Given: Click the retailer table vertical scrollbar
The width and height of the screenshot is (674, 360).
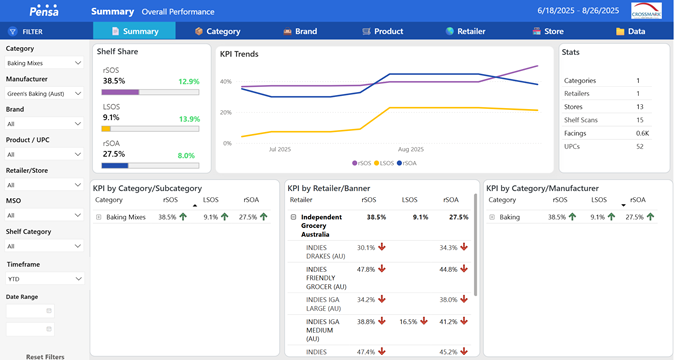Looking at the screenshot, I should pyautogui.click(x=475, y=245).
